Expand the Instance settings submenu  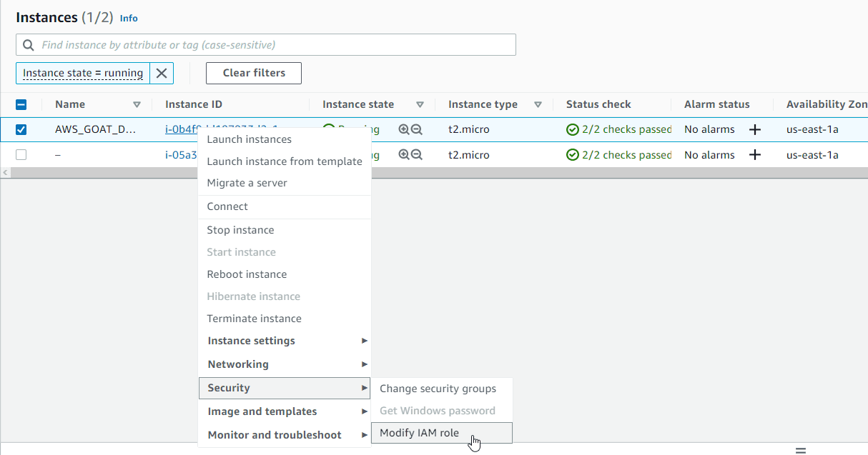(285, 341)
